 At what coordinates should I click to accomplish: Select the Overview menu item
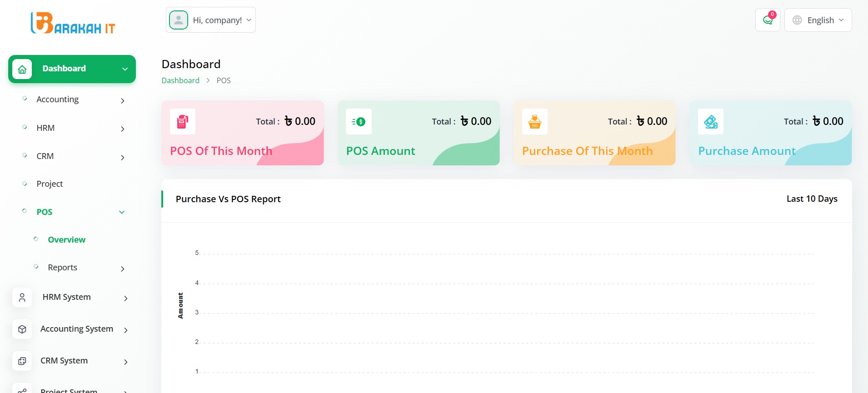tap(66, 240)
